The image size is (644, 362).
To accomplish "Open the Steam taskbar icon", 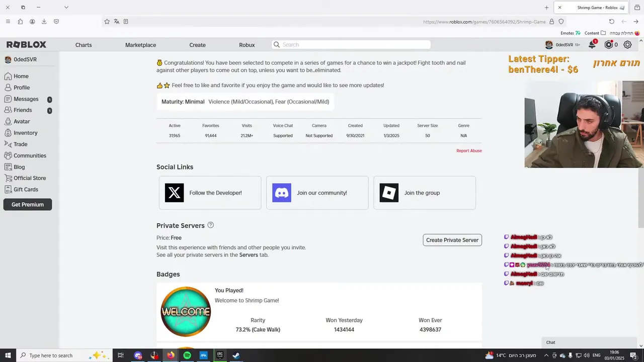I will tap(236, 355).
